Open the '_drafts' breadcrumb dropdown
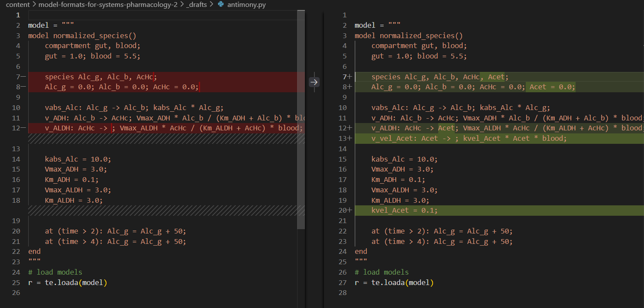 coord(196,5)
